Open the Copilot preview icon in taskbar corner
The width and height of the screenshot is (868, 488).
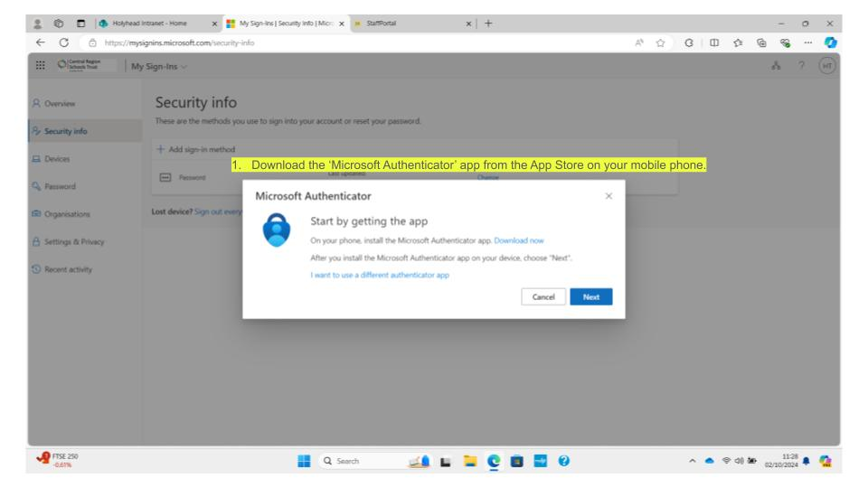click(x=826, y=461)
